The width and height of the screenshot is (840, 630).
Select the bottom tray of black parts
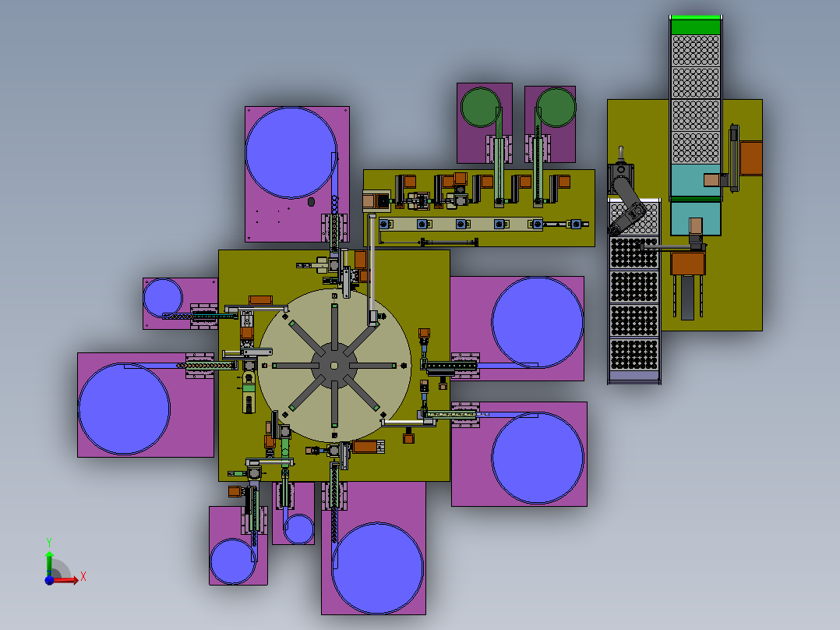coord(634,355)
